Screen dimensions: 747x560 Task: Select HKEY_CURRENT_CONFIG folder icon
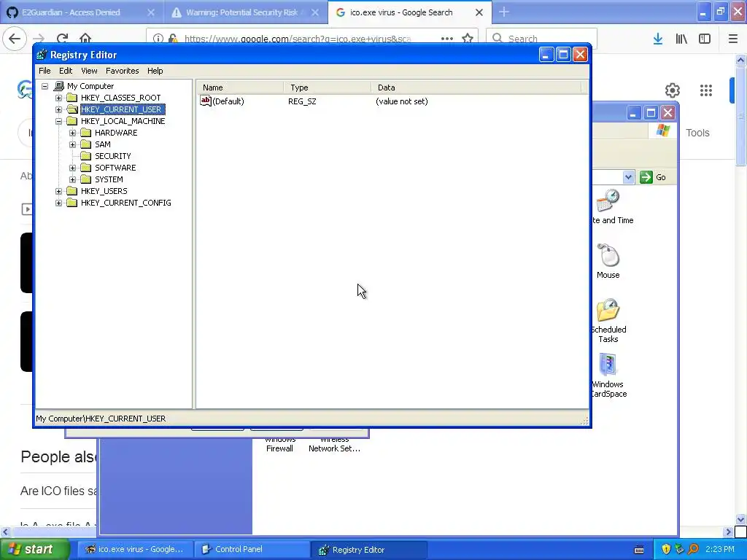tap(72, 203)
